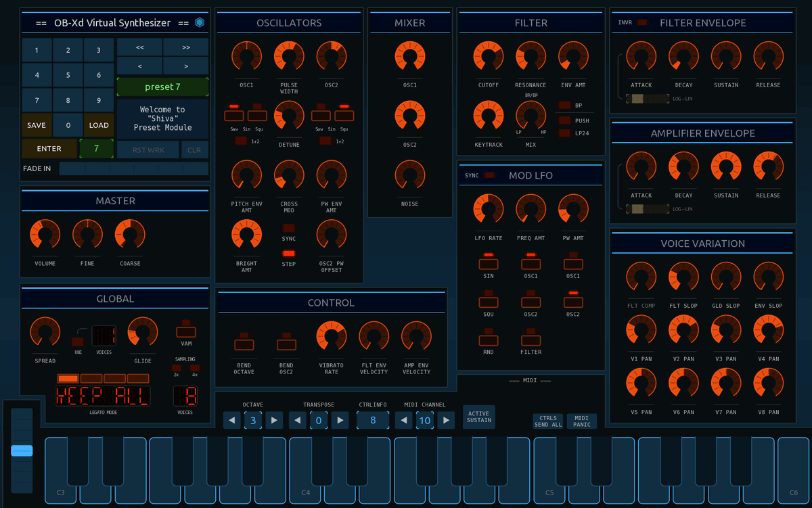Click CTRLS SEND ALL button

[548, 421]
